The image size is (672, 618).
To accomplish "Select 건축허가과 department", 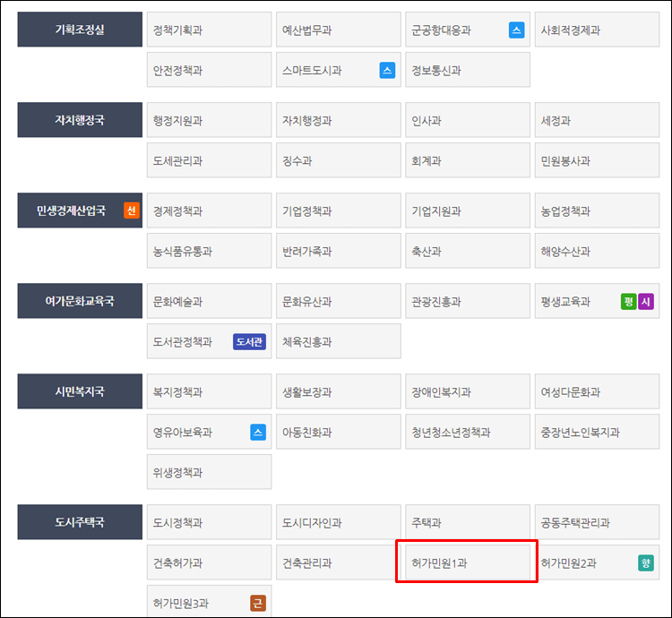I will [209, 562].
